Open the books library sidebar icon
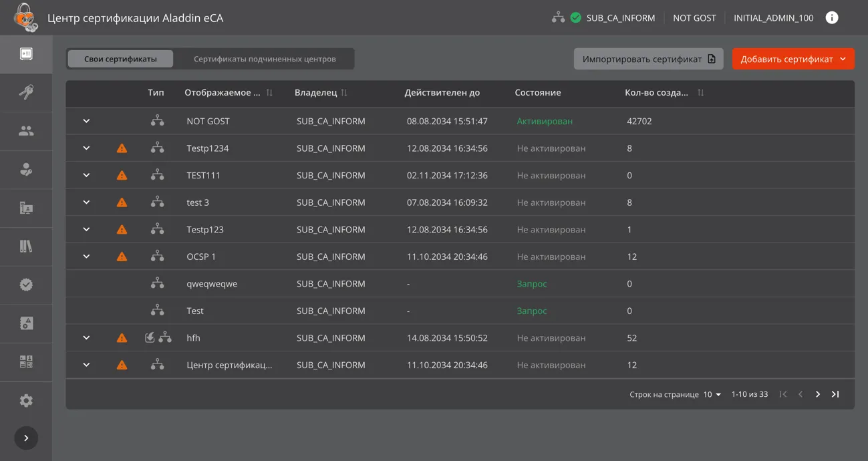This screenshot has height=461, width=868. click(26, 247)
